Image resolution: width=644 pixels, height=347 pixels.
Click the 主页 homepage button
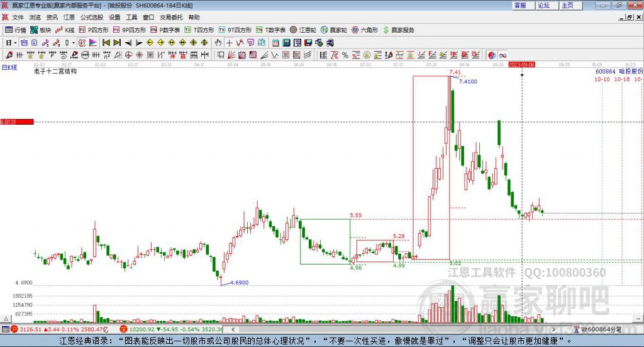tap(570, 5)
